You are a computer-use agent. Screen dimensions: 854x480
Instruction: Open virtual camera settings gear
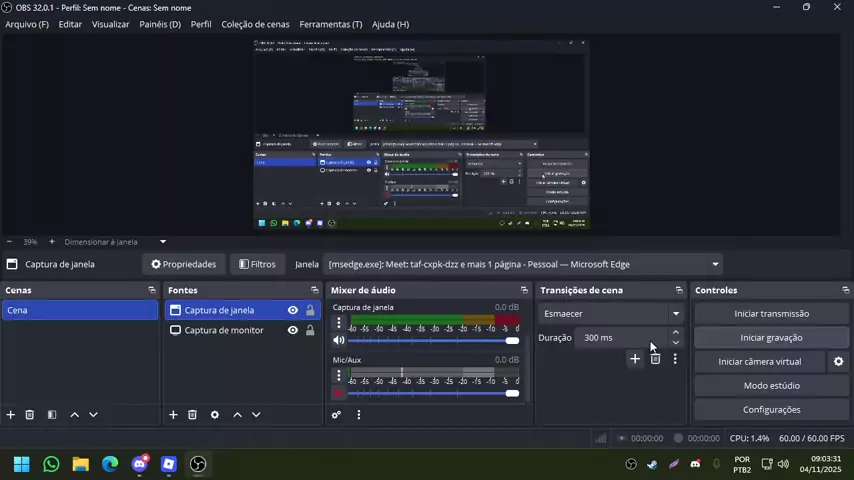pyautogui.click(x=838, y=362)
